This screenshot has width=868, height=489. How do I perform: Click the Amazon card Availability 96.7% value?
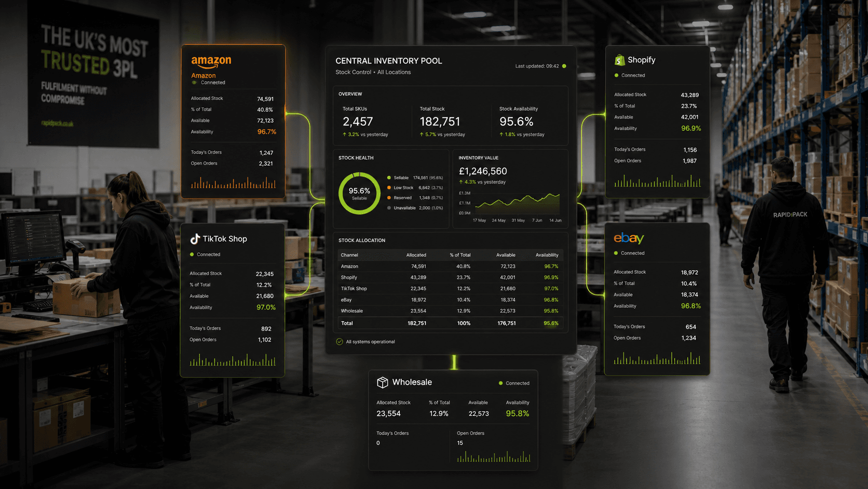pyautogui.click(x=267, y=132)
